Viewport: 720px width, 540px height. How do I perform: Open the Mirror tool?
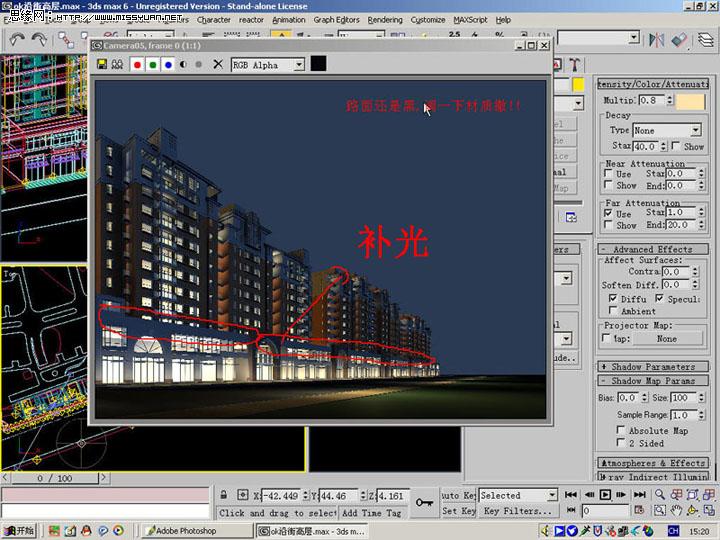click(657, 40)
